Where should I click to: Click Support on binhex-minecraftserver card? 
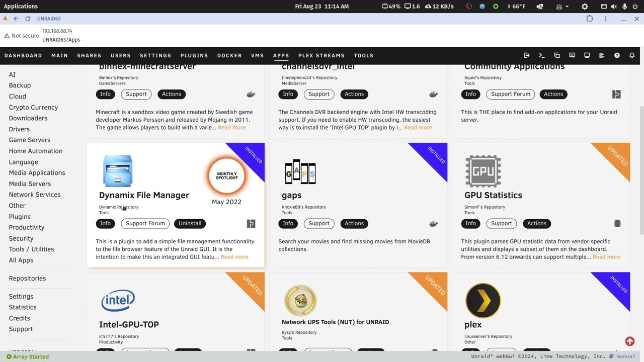click(x=136, y=94)
